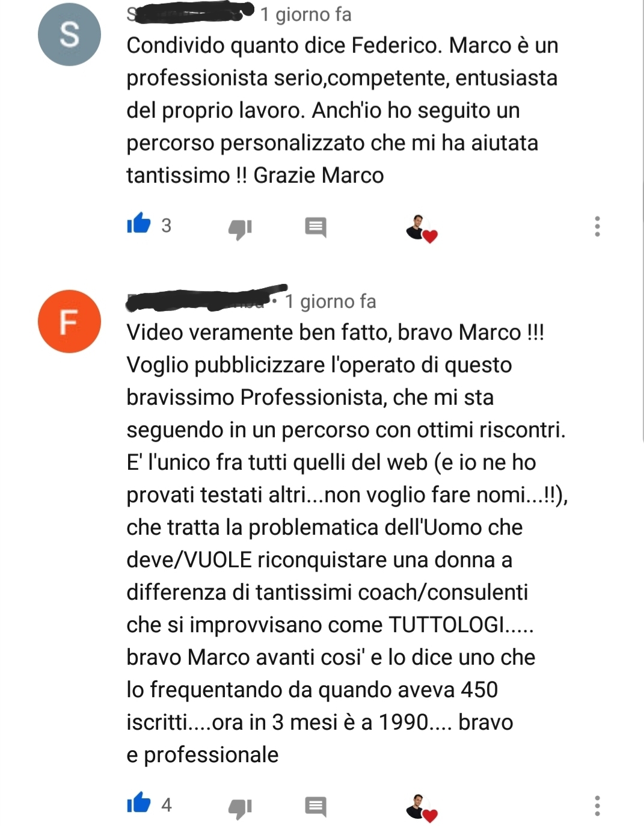Like the Video veramente ben fatto comment
This screenshot has height=826, width=644.
(x=138, y=803)
